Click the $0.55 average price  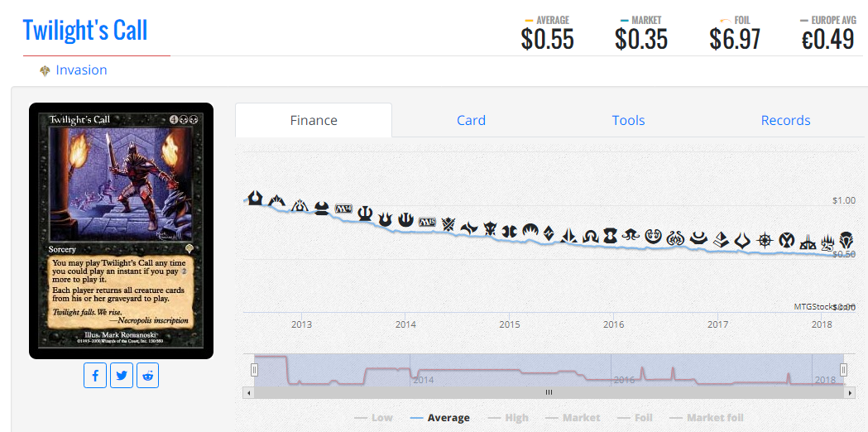tap(547, 40)
